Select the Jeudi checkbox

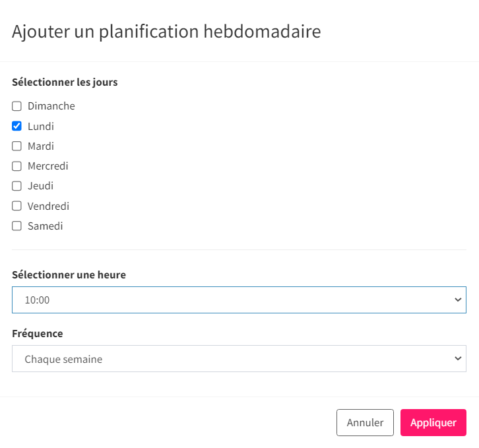(x=16, y=186)
